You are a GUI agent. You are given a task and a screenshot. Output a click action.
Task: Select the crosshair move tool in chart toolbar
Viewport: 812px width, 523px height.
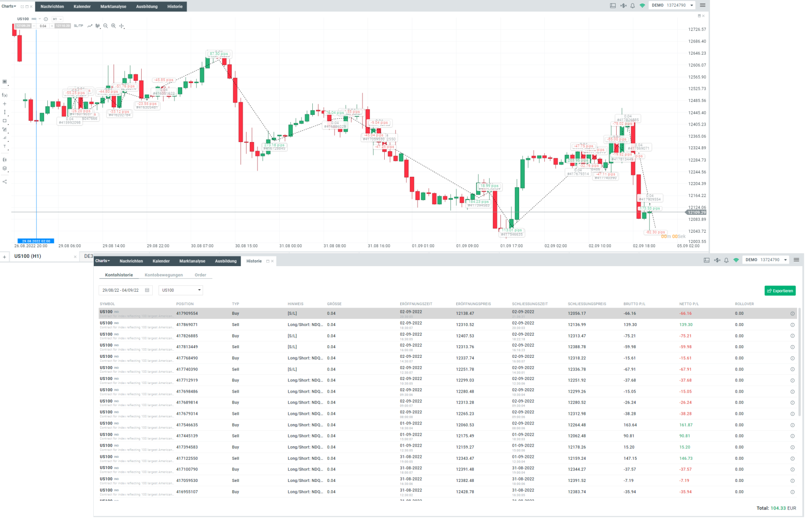click(122, 26)
